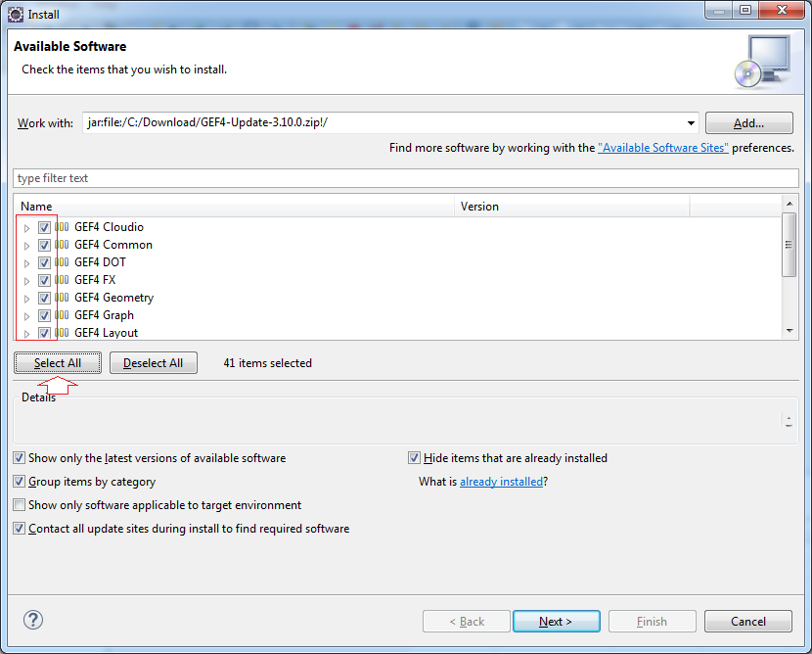Click the software list scrollbar thumb
This screenshot has width=812, height=654.
coord(789,245)
